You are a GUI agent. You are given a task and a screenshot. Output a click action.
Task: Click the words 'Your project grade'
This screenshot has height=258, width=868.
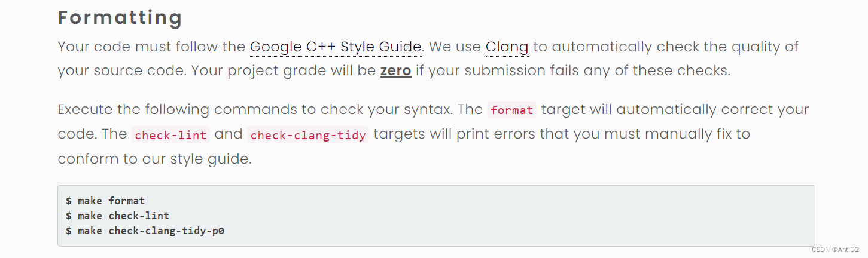[258, 71]
